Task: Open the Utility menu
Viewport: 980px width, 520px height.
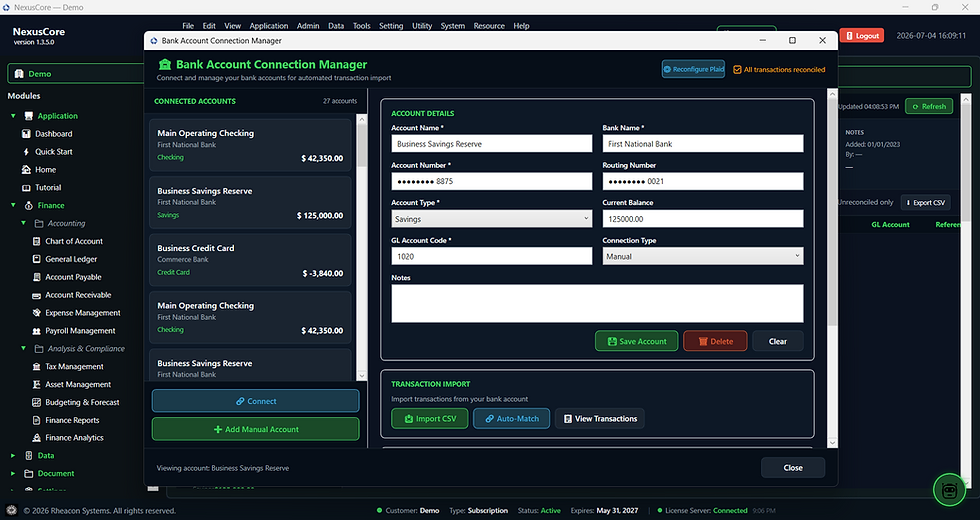Action: click(422, 26)
